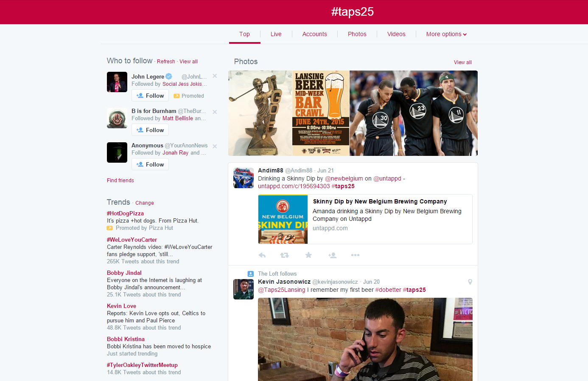Open the #WeLoveYouCarter trend

(x=132, y=240)
